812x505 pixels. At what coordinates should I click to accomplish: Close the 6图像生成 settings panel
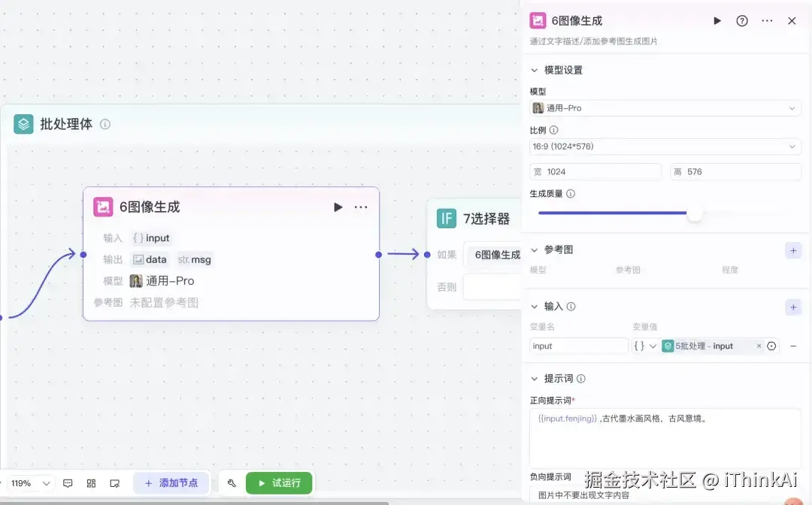(792, 21)
